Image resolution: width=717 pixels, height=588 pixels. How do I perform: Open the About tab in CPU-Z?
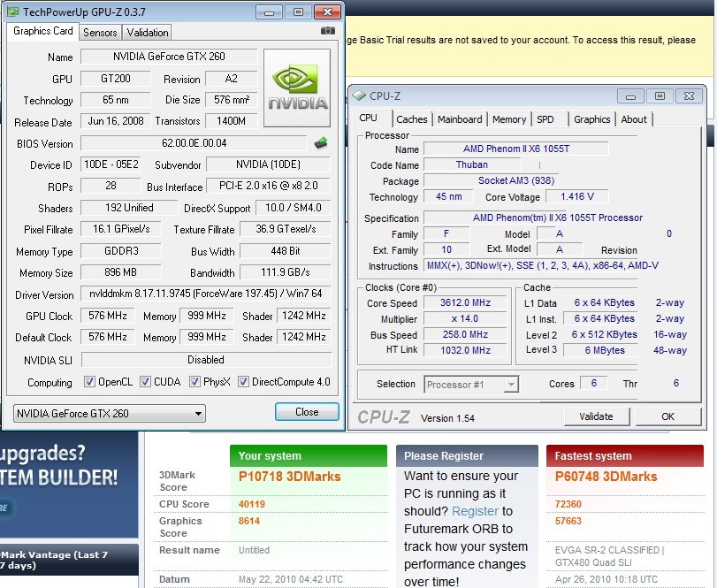point(634,119)
